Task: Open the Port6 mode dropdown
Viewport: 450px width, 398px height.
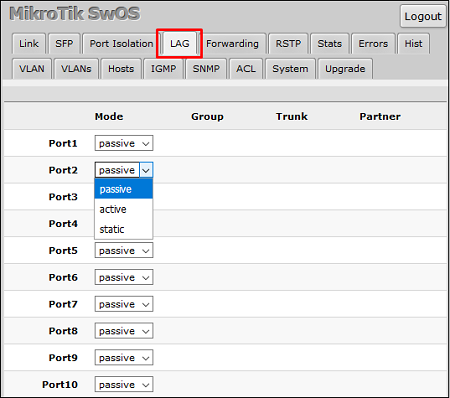Action: coord(124,277)
